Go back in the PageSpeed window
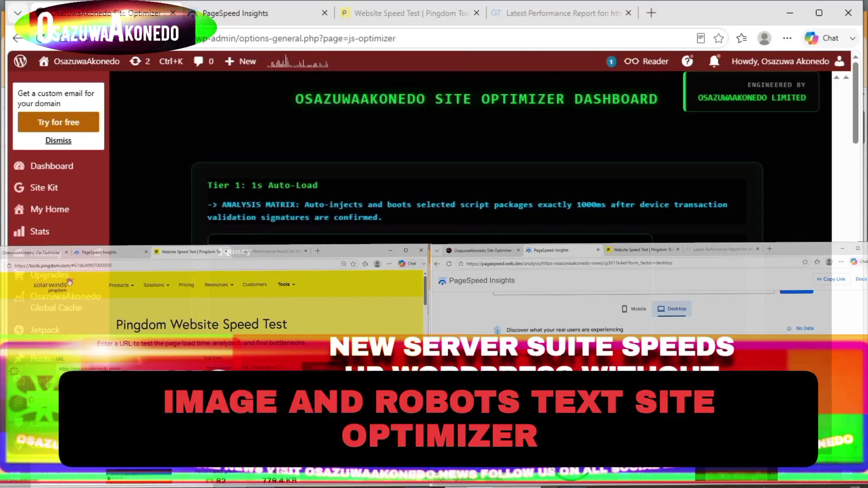This screenshot has height=488, width=868. [x=437, y=263]
